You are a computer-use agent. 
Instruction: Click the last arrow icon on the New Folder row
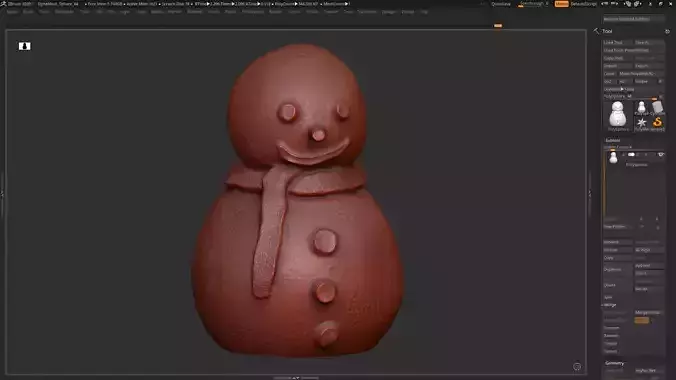pos(657,227)
